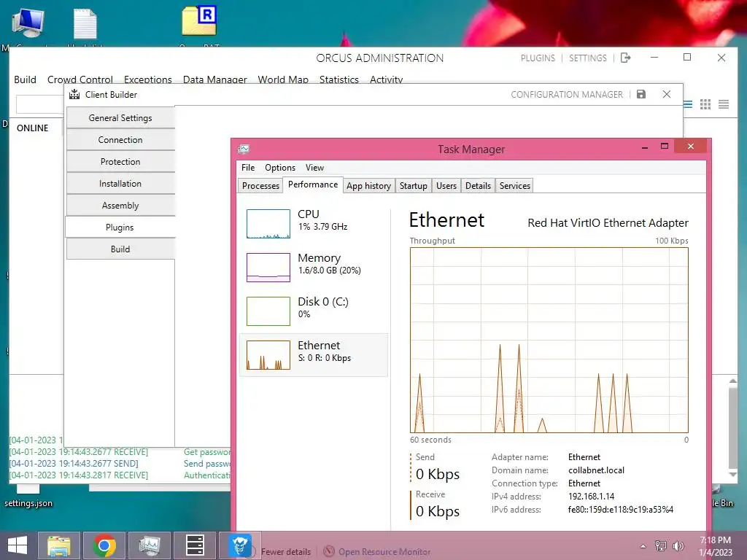Open the text document desktop icon
This screenshot has width=747, height=560.
pos(85,23)
